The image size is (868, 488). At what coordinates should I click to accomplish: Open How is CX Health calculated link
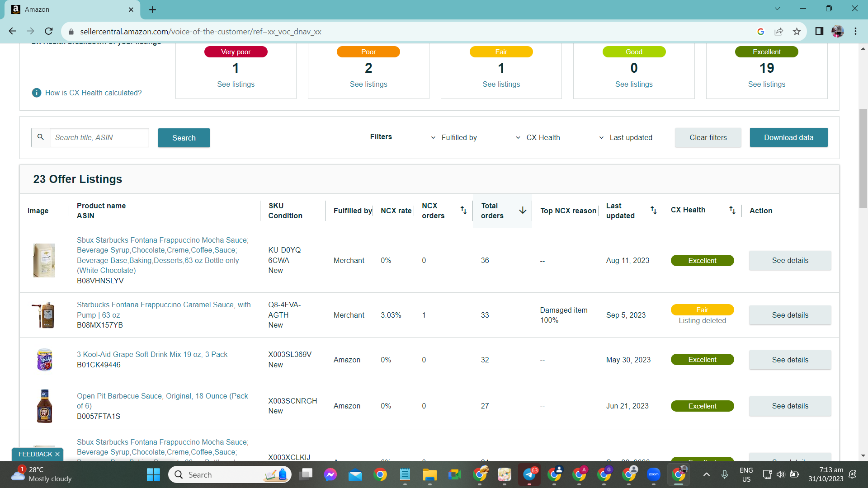[94, 93]
